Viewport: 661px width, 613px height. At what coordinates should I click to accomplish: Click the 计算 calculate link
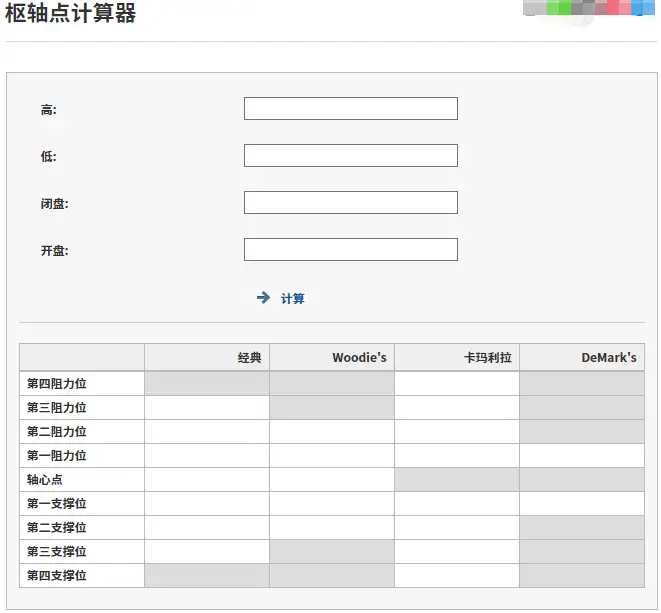click(x=293, y=298)
